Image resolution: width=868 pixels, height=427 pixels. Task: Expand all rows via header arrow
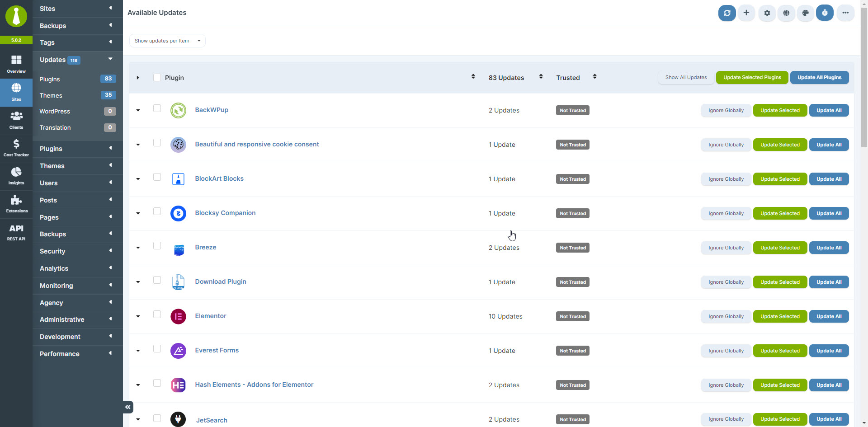pos(138,78)
